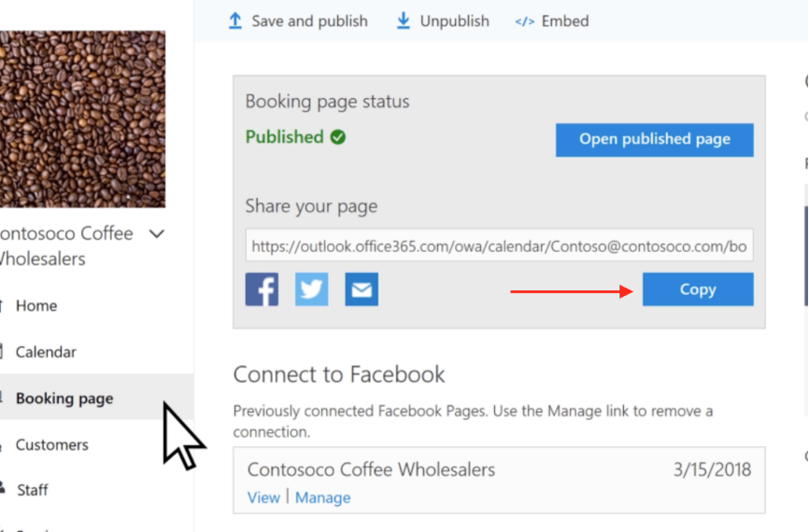Open published page button
809x532 pixels.
[654, 140]
